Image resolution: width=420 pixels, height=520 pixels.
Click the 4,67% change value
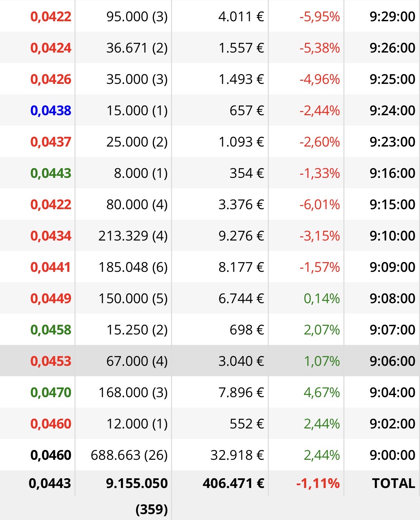pyautogui.click(x=322, y=393)
